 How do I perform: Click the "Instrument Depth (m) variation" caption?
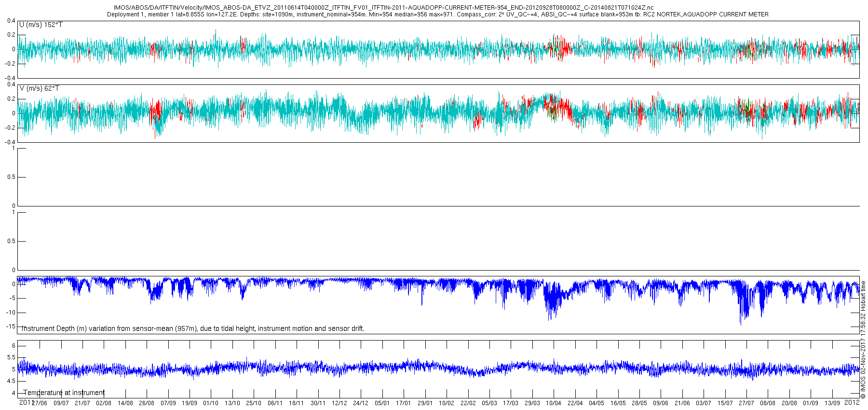[193, 328]
